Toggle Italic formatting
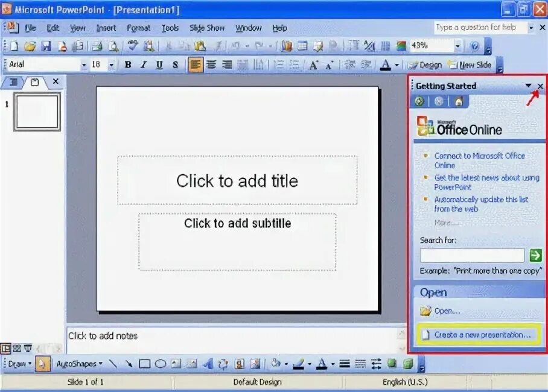The image size is (548, 392). [143, 65]
